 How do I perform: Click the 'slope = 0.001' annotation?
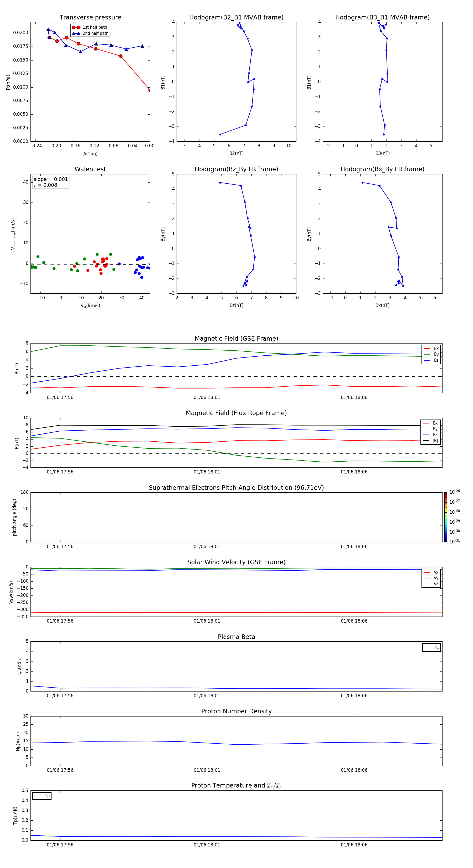(50, 179)
